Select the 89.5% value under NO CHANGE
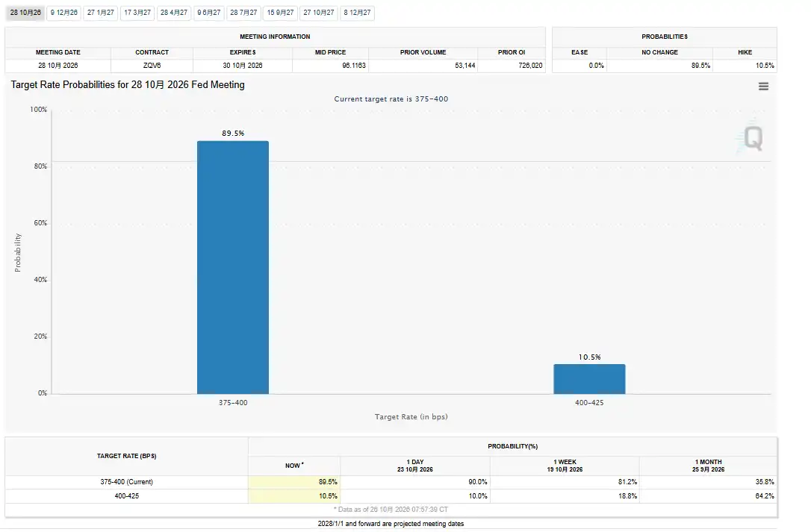 [x=700, y=66]
